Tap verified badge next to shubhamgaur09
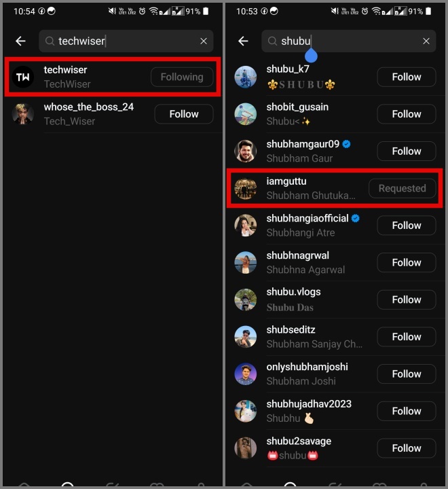 coord(346,144)
